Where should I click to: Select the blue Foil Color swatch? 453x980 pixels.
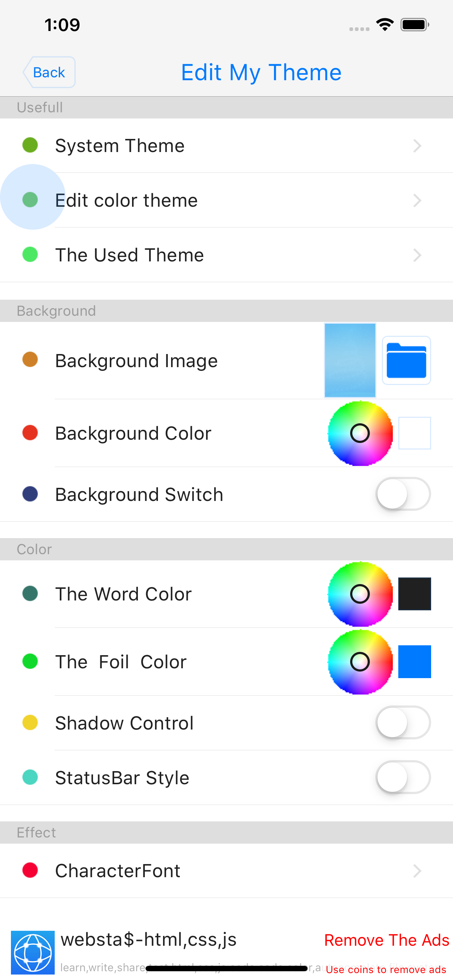coord(414,662)
